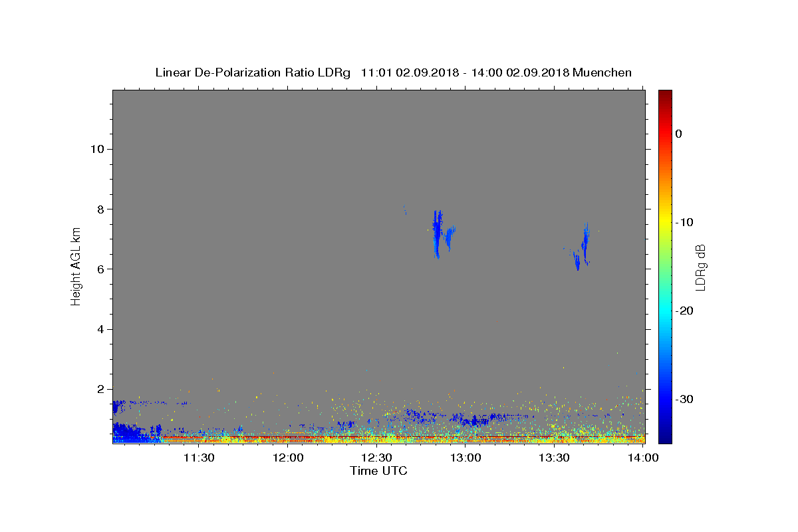Click the dark blue bottom of colorbar
This screenshot has width=798, height=532.
click(x=665, y=436)
